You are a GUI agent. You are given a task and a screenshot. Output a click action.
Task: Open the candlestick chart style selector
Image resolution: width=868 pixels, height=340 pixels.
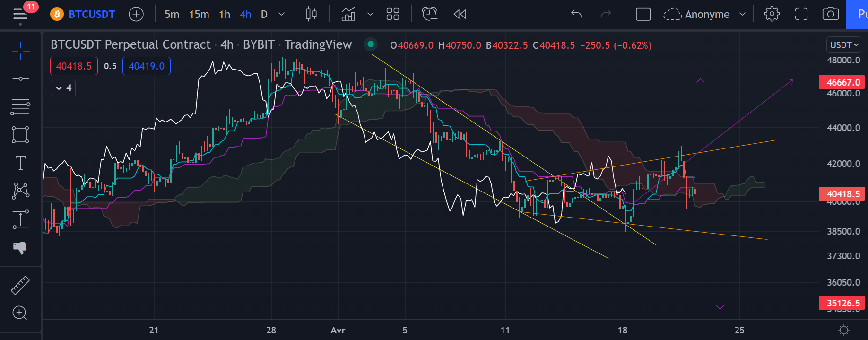click(311, 14)
